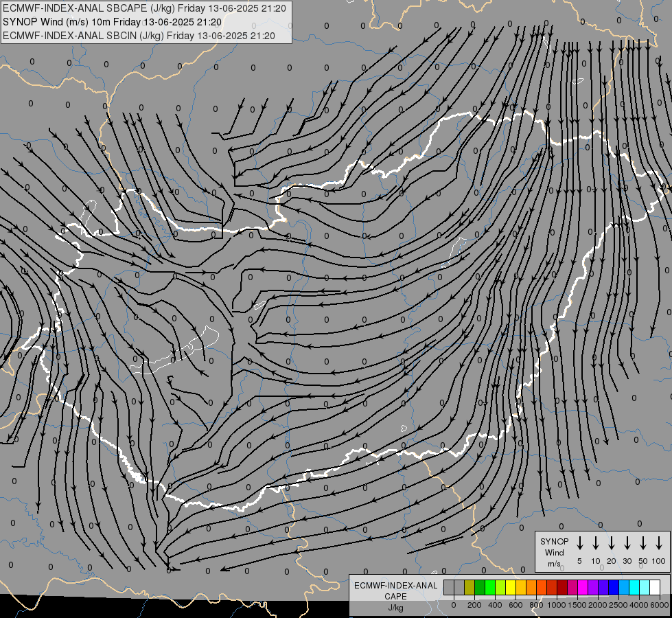Click the wind arrow above the 30 m/s label
Viewport: 672px width, 618px height.
(627, 543)
